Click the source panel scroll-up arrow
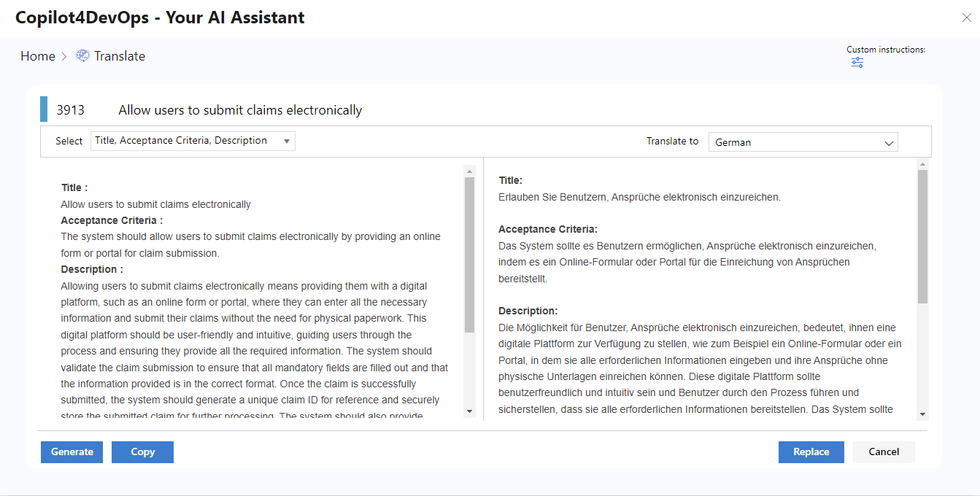980x496 pixels. pos(469,171)
